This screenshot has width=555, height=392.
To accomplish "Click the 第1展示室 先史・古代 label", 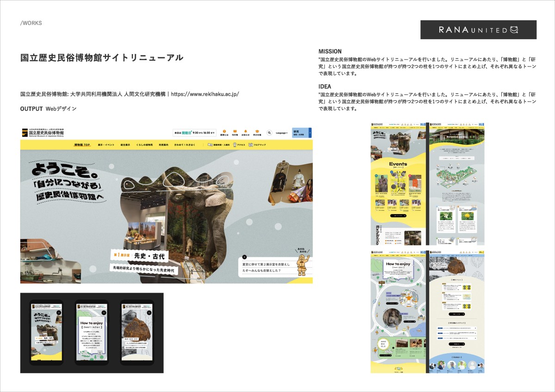I will coord(139,256).
